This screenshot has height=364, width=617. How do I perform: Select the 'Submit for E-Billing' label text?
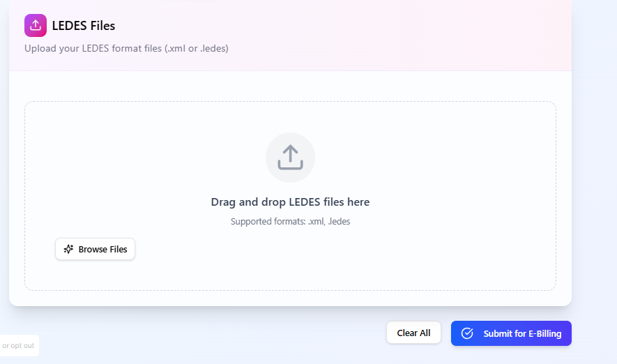(x=523, y=334)
